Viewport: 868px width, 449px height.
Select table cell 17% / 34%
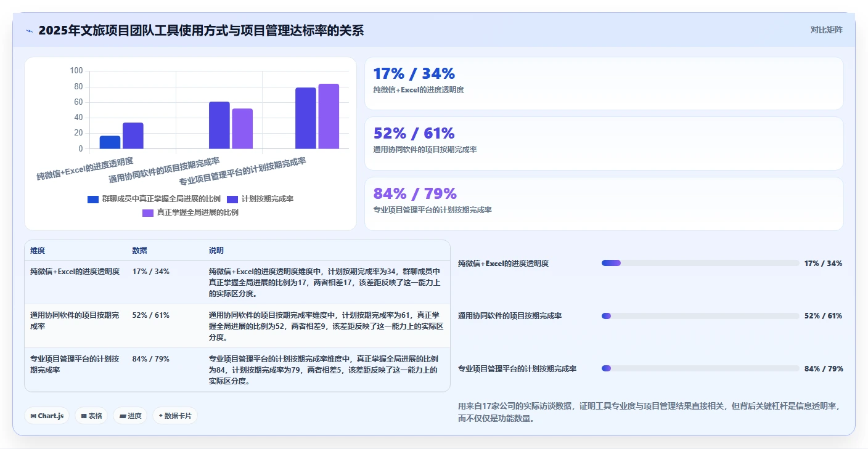[x=151, y=272]
